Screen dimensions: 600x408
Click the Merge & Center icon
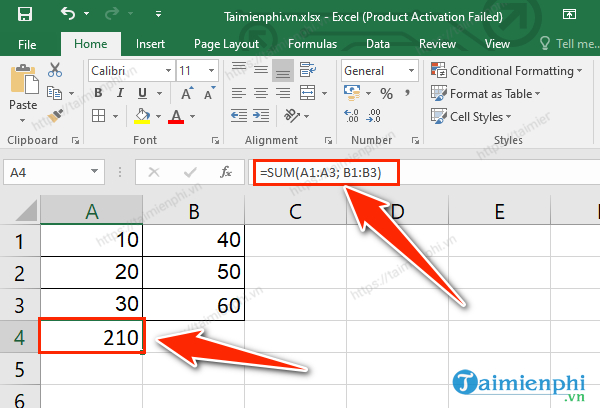[x=308, y=93]
